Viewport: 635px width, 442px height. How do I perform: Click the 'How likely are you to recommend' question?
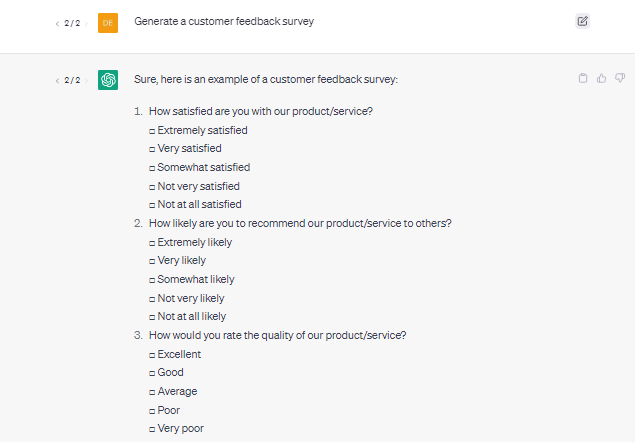point(300,224)
